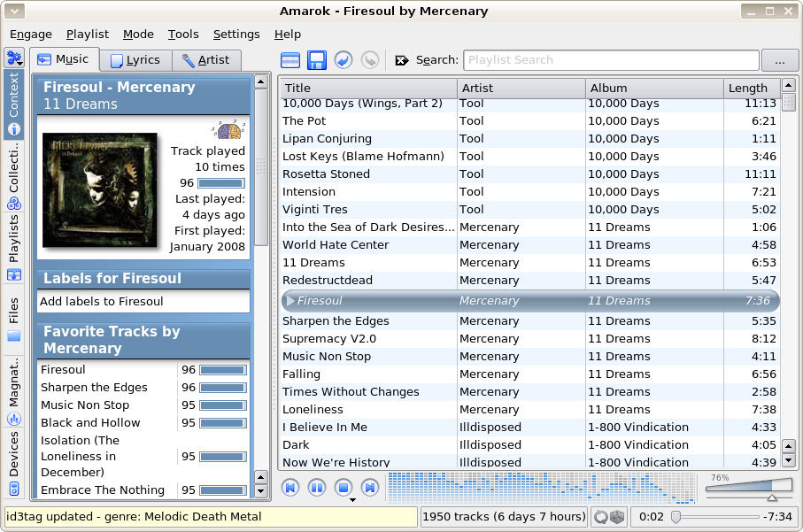
Task: Select Black and Hollow favorite track
Action: point(90,423)
